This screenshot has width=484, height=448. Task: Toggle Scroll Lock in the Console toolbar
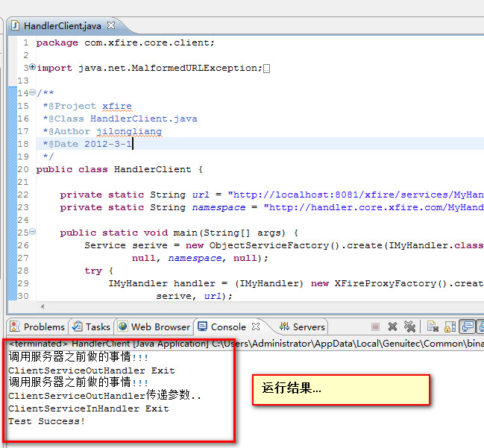tap(450, 326)
